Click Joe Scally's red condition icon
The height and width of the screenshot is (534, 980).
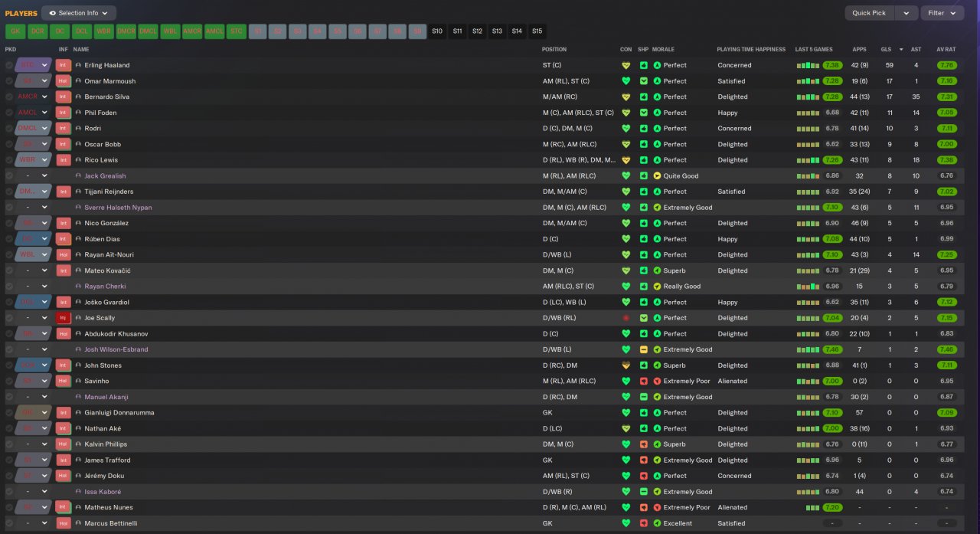click(x=626, y=318)
